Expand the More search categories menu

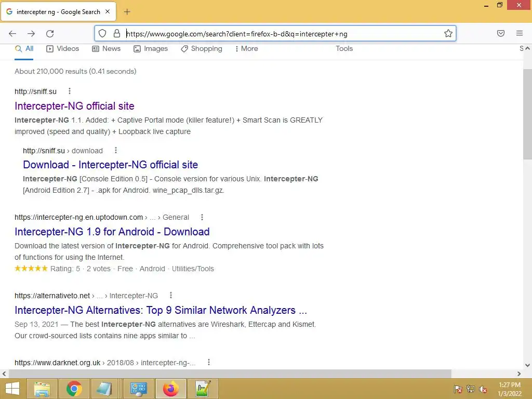(x=247, y=49)
